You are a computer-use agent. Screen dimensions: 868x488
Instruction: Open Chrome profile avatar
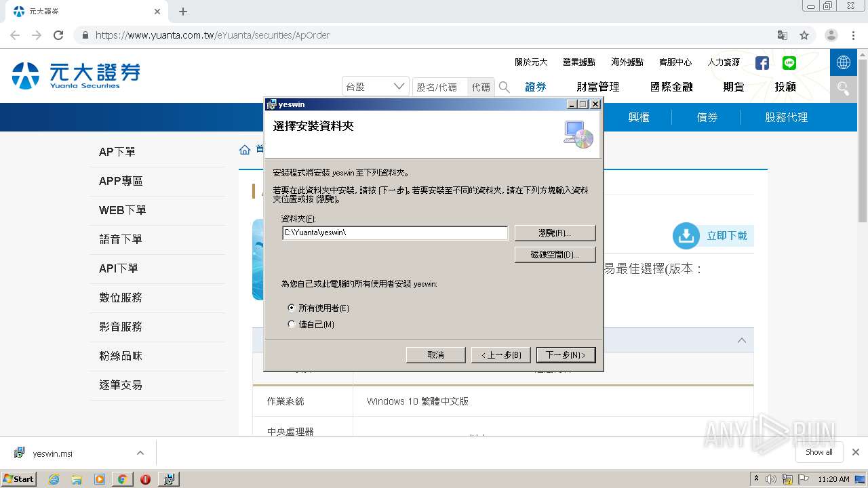click(x=831, y=35)
